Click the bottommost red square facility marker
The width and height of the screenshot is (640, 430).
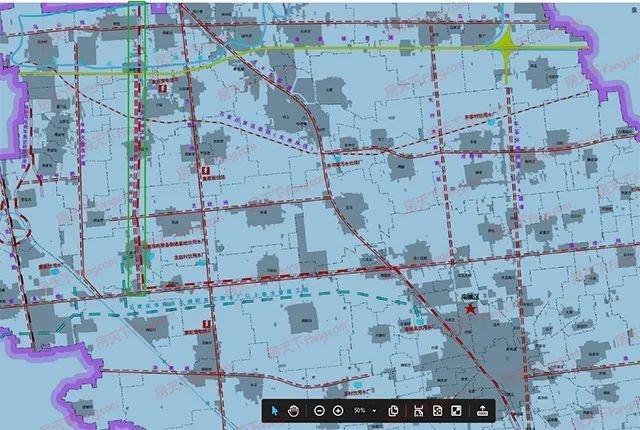pos(207,325)
